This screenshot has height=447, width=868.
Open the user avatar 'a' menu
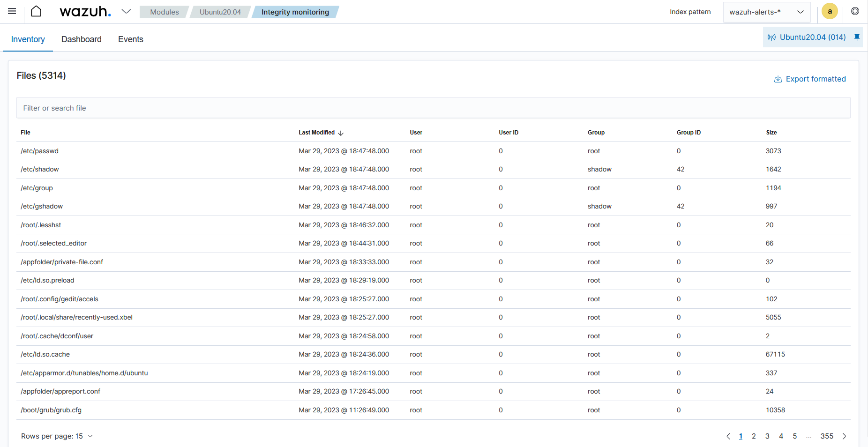pos(830,12)
